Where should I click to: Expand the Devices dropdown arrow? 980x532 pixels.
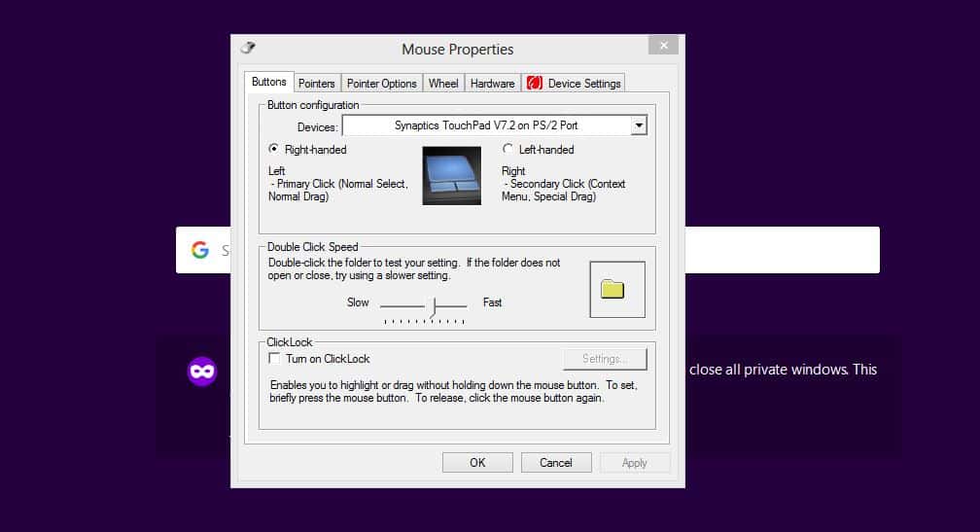pyautogui.click(x=638, y=125)
